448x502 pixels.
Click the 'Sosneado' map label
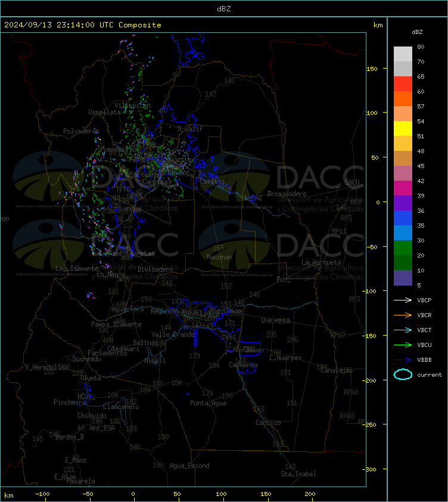click(x=86, y=359)
